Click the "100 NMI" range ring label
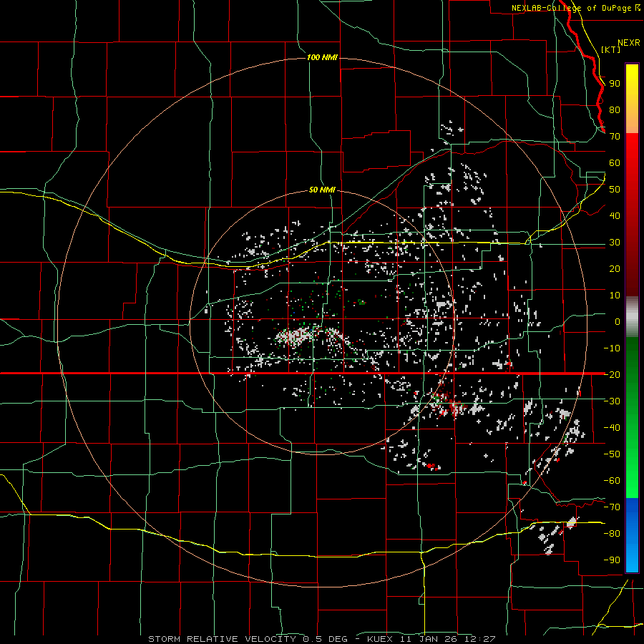Viewport: 644px width, 644px height. tap(322, 57)
